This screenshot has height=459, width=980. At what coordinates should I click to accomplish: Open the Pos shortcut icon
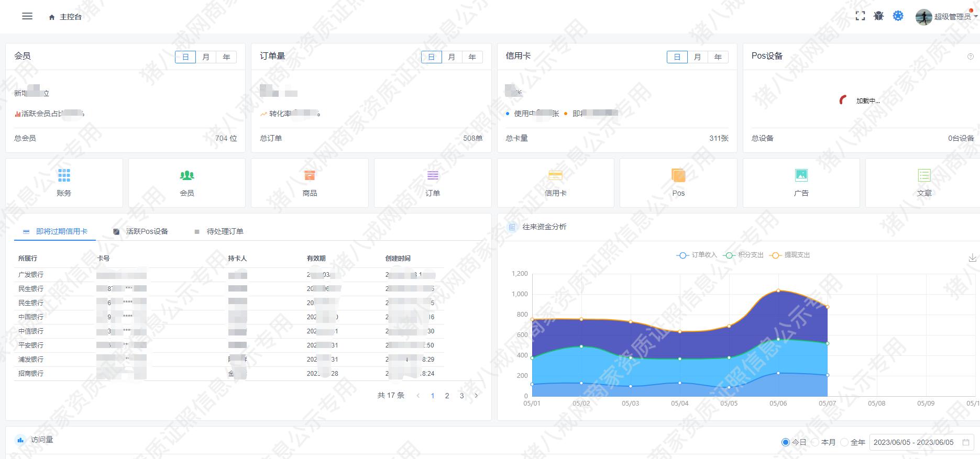[x=678, y=175]
